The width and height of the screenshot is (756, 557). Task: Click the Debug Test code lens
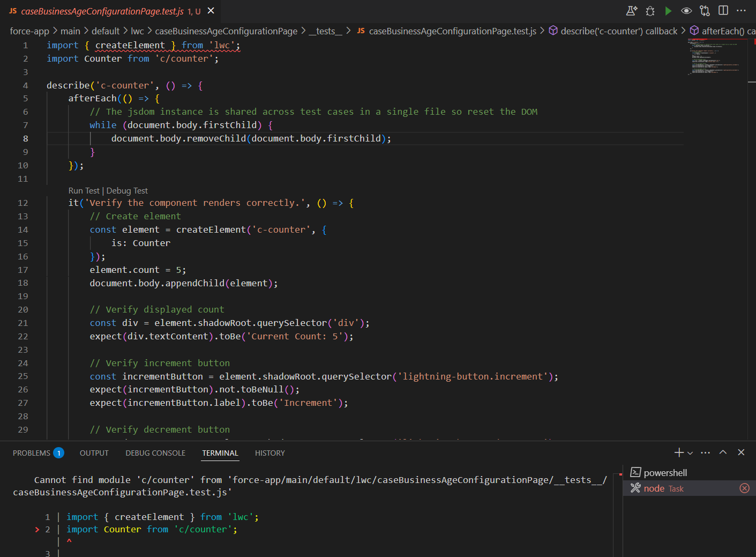[127, 191]
